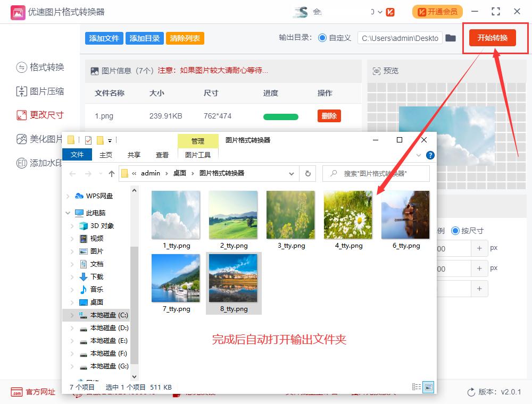Open the 文件 menu in explorer
The height and width of the screenshot is (404, 532).
(x=77, y=155)
